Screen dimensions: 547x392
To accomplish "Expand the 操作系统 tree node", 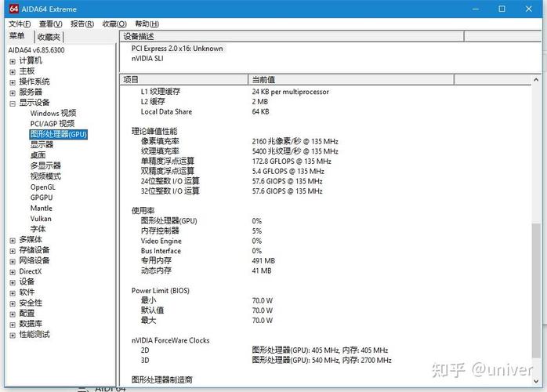I will [13, 82].
